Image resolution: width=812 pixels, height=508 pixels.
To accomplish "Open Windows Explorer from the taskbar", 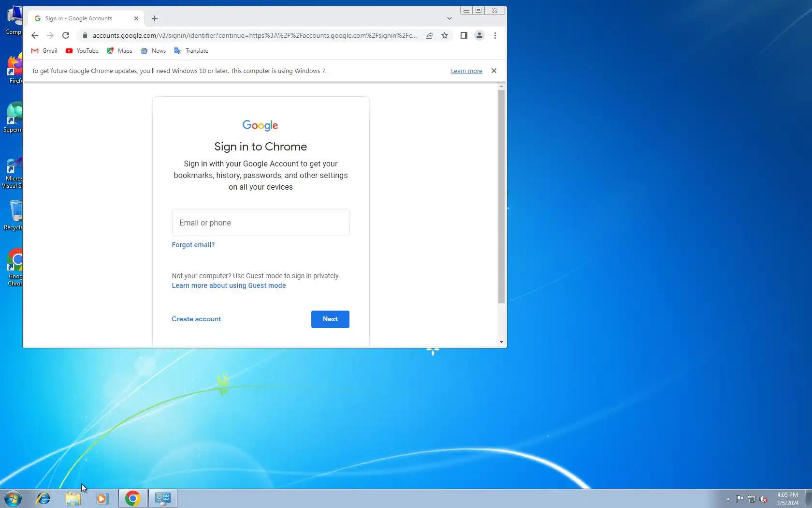I will [73, 498].
